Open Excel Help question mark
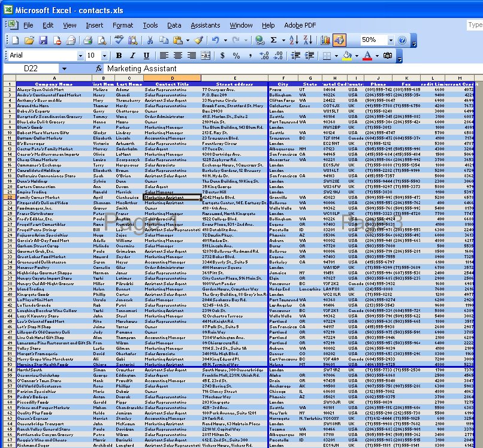This screenshot has height=448, width=483. point(402,40)
